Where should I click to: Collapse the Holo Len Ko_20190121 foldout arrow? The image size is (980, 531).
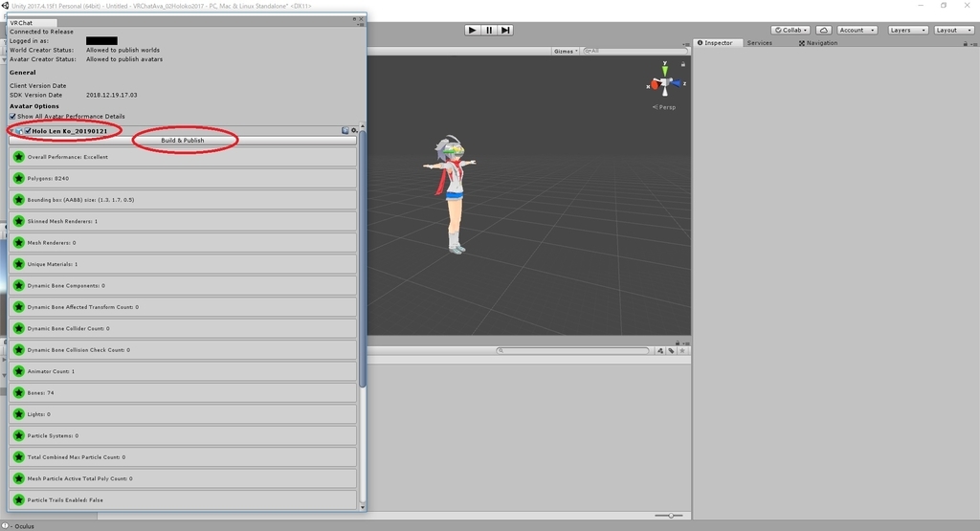pos(11,131)
